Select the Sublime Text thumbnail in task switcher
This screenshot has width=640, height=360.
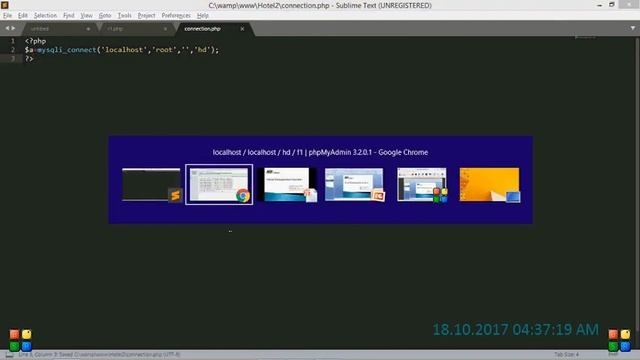tap(151, 184)
